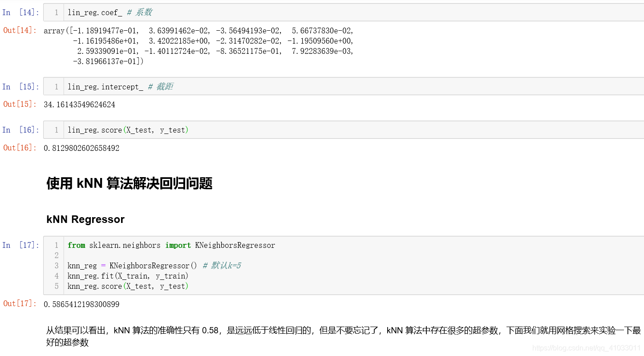Click the kNN score output 0.5865412198300899
This screenshot has height=356, width=644.
click(x=81, y=304)
